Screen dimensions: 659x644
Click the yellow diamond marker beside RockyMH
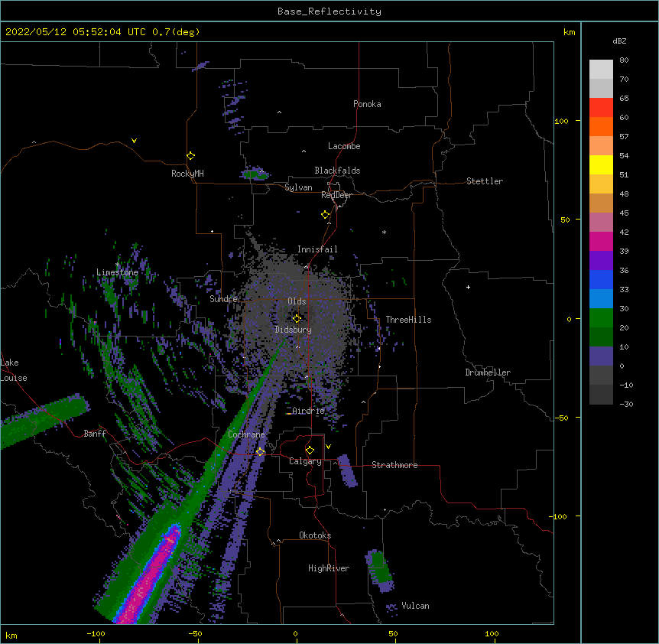click(x=191, y=156)
